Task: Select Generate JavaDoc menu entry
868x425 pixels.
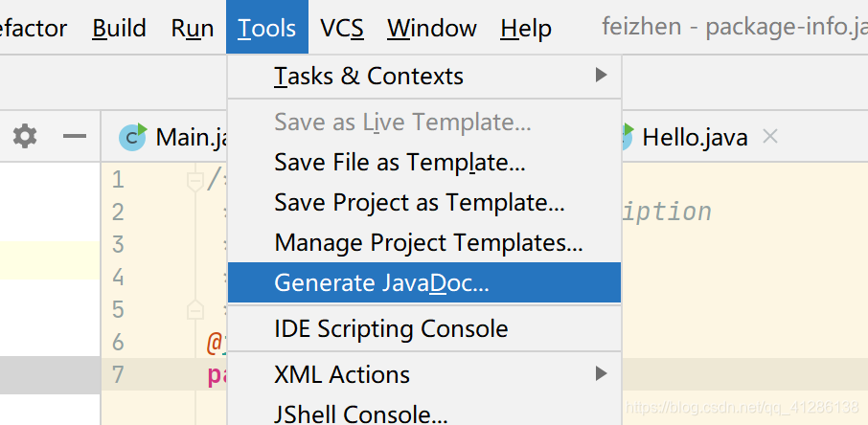Action: click(x=381, y=282)
